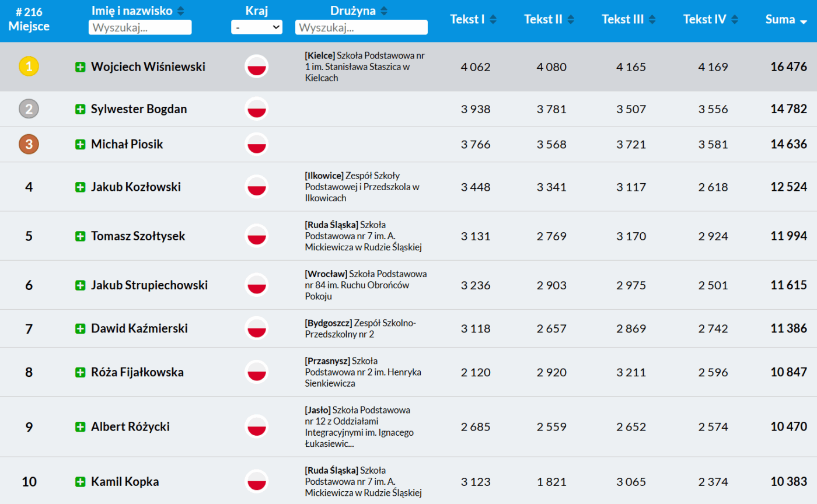Click the silver second place medal

tap(29, 108)
